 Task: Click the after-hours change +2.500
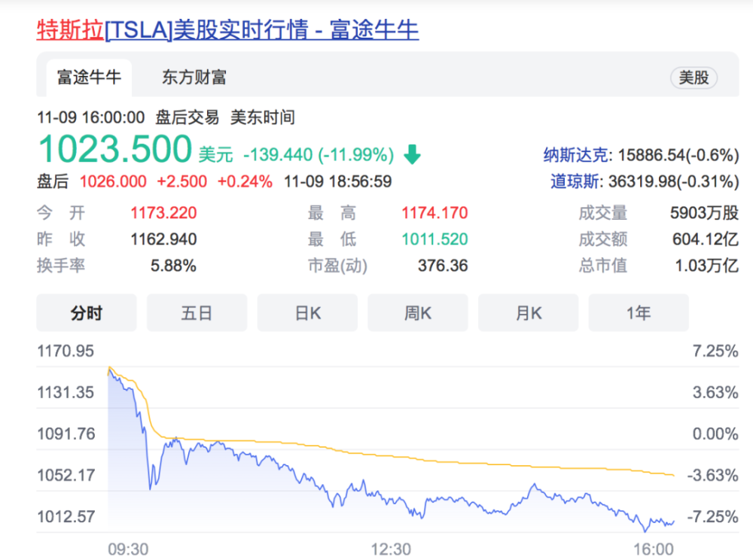[182, 181]
